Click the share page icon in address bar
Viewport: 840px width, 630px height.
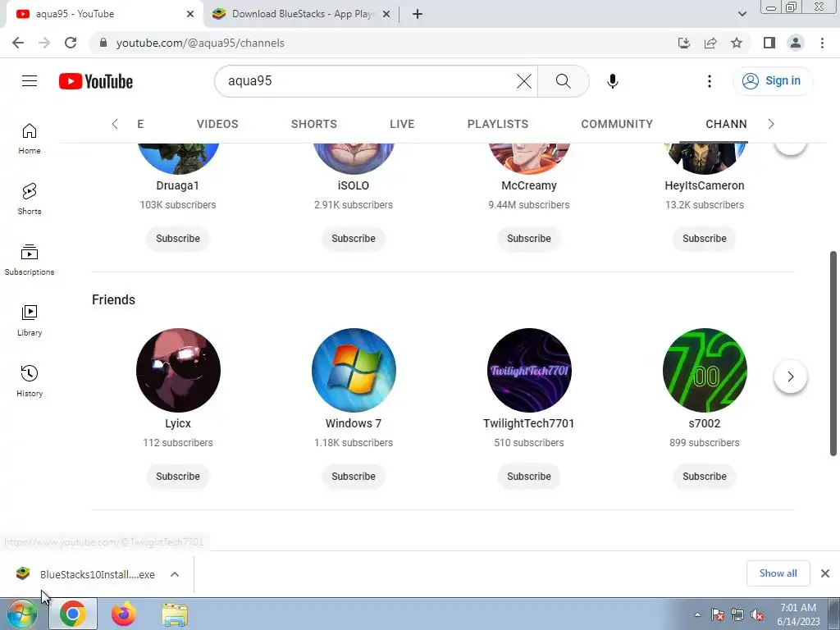(710, 43)
